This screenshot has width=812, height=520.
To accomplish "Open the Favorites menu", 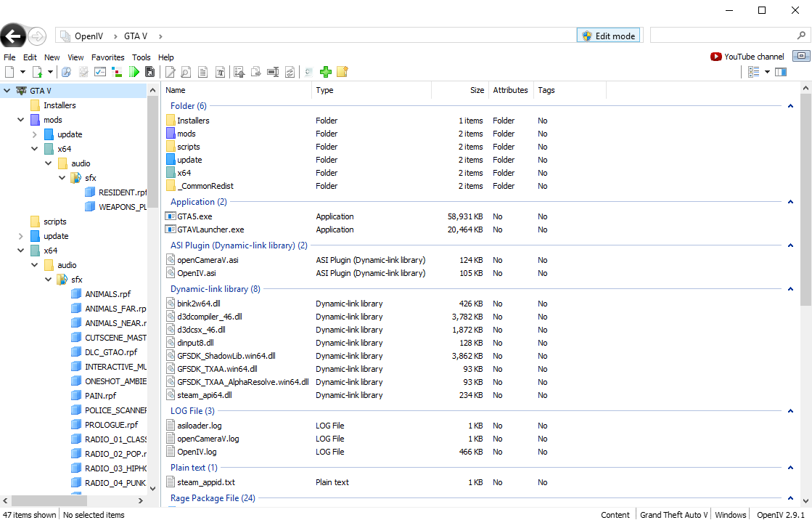I will tap(107, 57).
